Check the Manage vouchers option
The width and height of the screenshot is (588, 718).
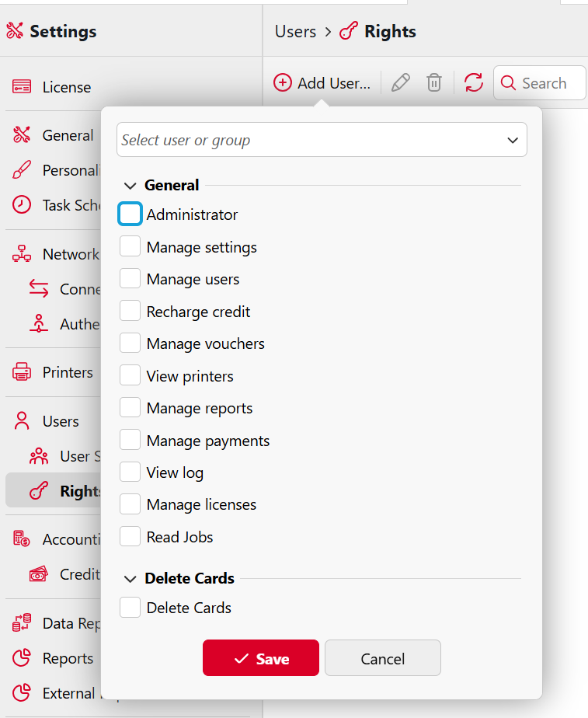pos(130,343)
